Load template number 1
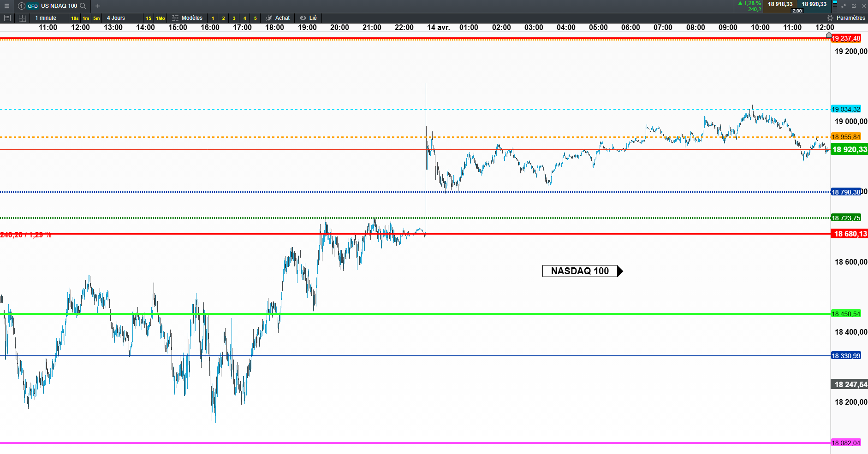 (x=213, y=18)
